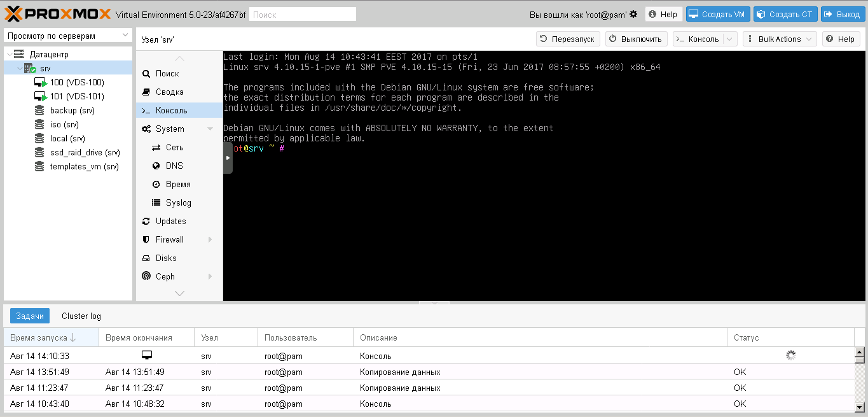The image size is (868, 417).
Task: Sort by Время запуска column
Action: 51,337
